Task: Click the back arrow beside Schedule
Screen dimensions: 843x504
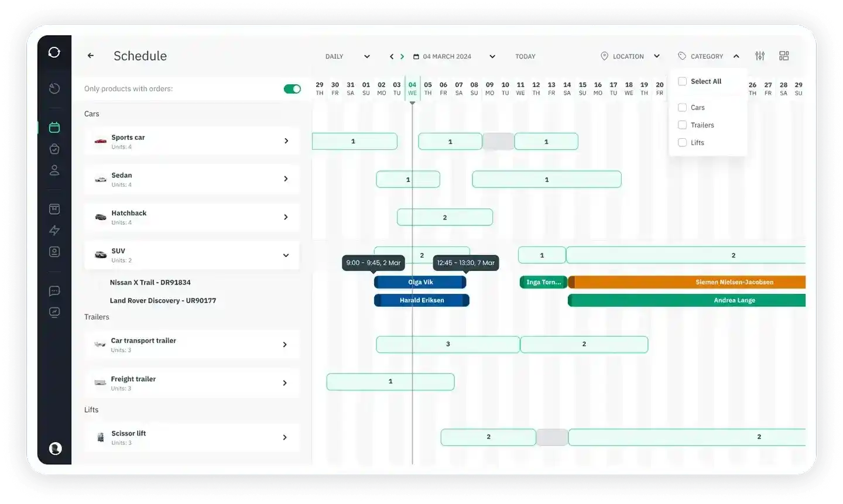Action: tap(91, 56)
